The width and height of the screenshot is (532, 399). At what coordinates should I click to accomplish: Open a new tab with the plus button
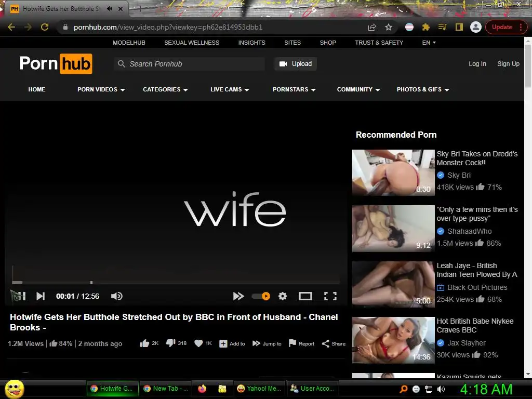click(140, 9)
